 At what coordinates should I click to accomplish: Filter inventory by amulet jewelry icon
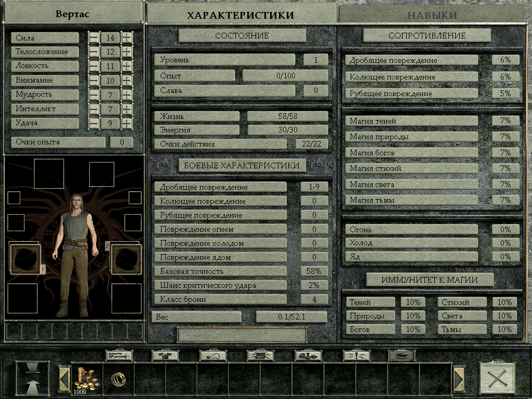(212, 355)
